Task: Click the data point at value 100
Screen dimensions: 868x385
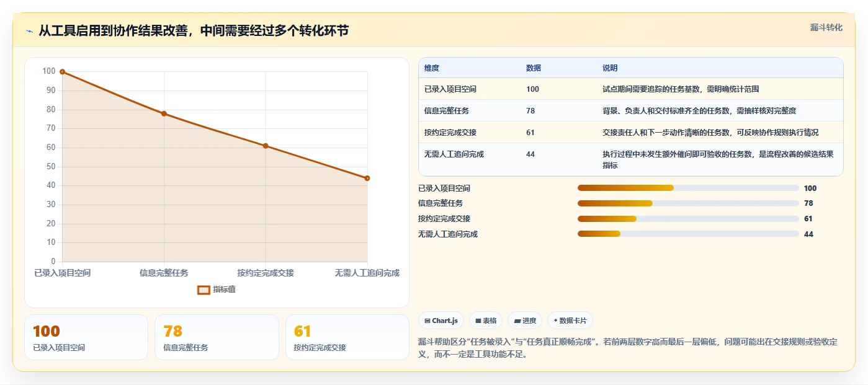Action: pyautogui.click(x=62, y=72)
